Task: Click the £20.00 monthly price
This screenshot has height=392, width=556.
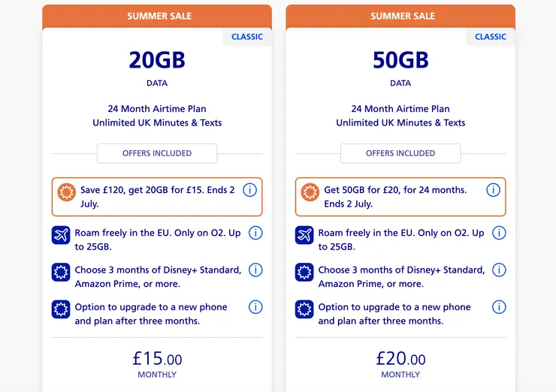Action: click(x=400, y=359)
